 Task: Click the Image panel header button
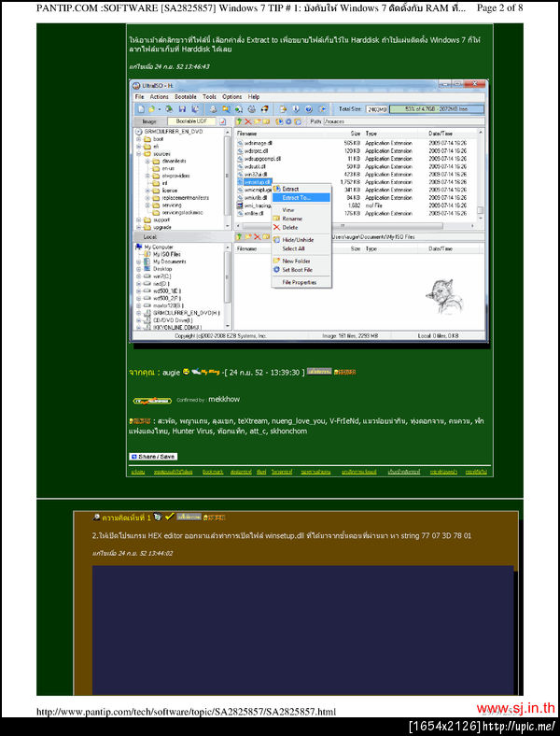[x=149, y=121]
